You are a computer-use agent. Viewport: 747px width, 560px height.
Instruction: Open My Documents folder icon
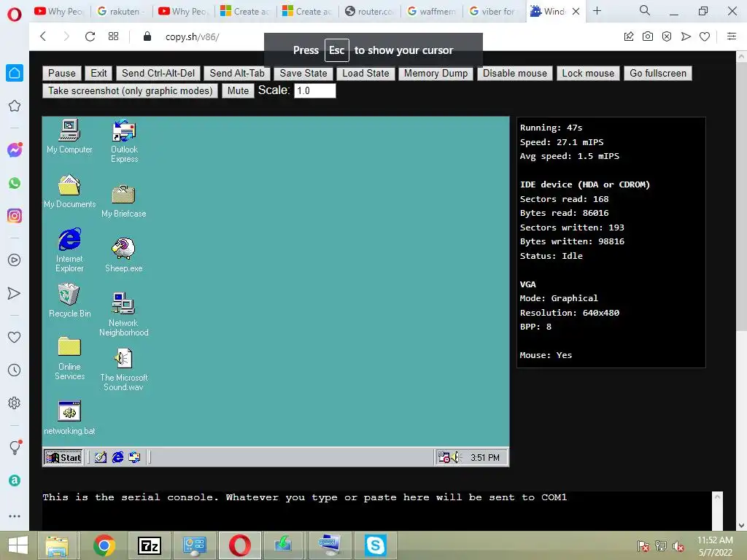point(69,191)
